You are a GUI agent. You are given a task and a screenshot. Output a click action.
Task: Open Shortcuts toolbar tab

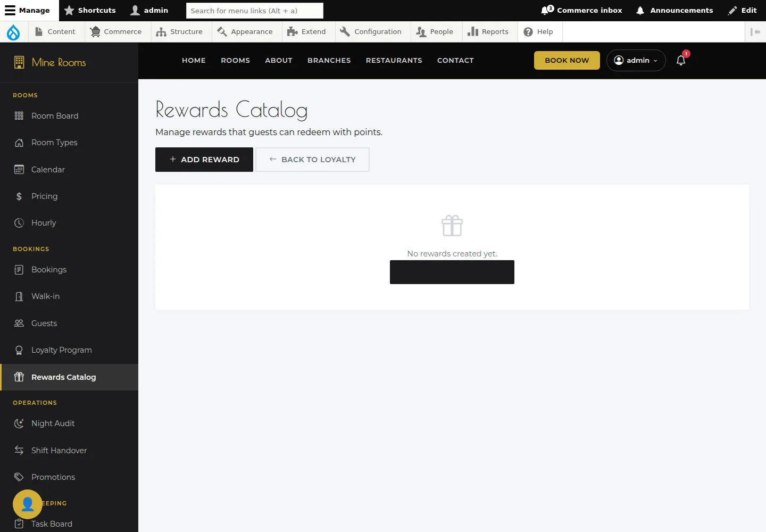pos(90,10)
